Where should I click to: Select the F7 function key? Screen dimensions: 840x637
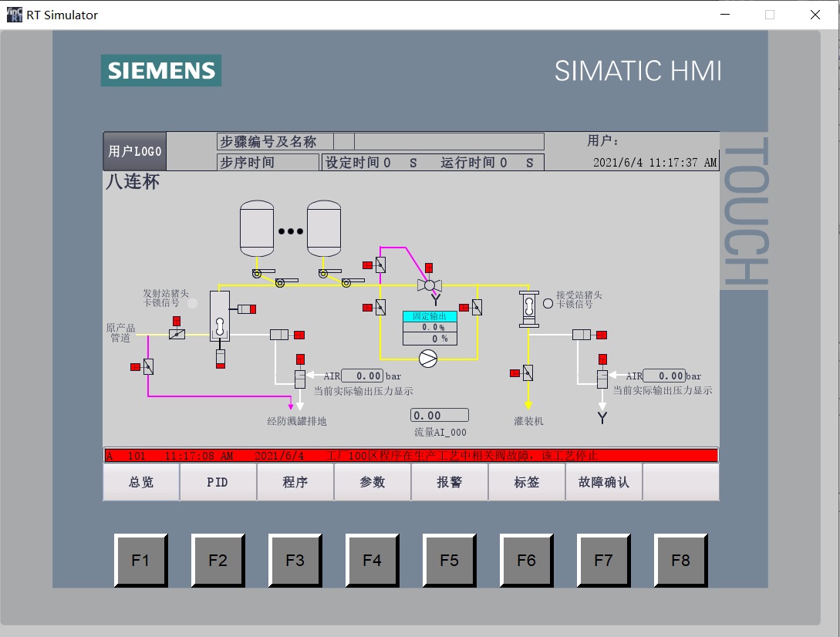click(x=604, y=561)
